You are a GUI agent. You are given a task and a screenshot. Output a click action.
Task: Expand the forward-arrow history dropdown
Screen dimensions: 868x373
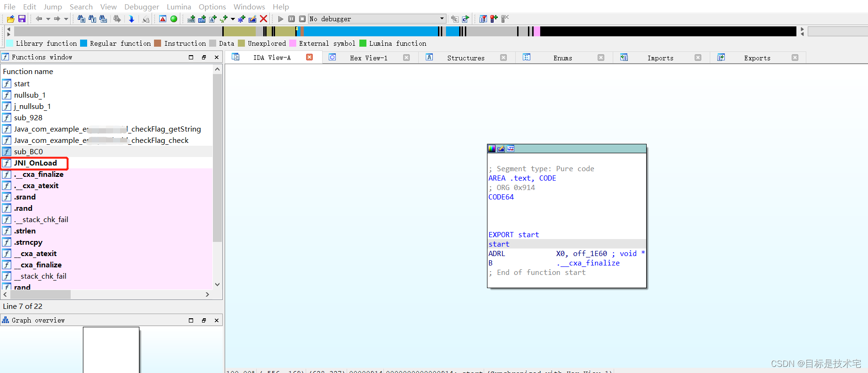(66, 19)
